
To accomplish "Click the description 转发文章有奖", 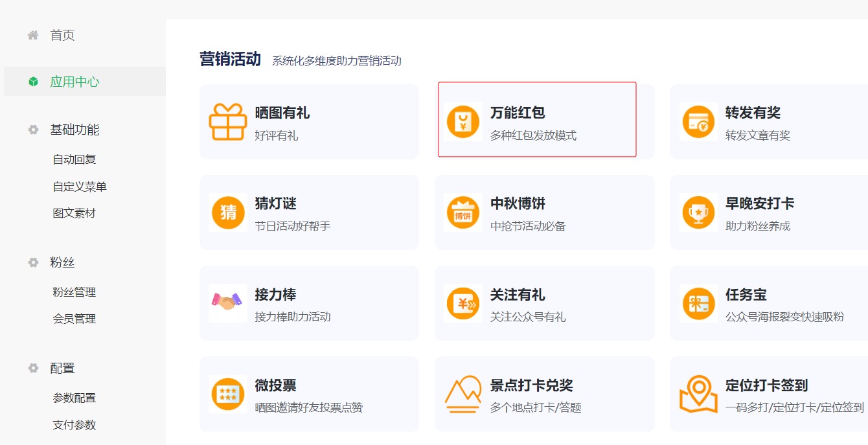I will 758,135.
